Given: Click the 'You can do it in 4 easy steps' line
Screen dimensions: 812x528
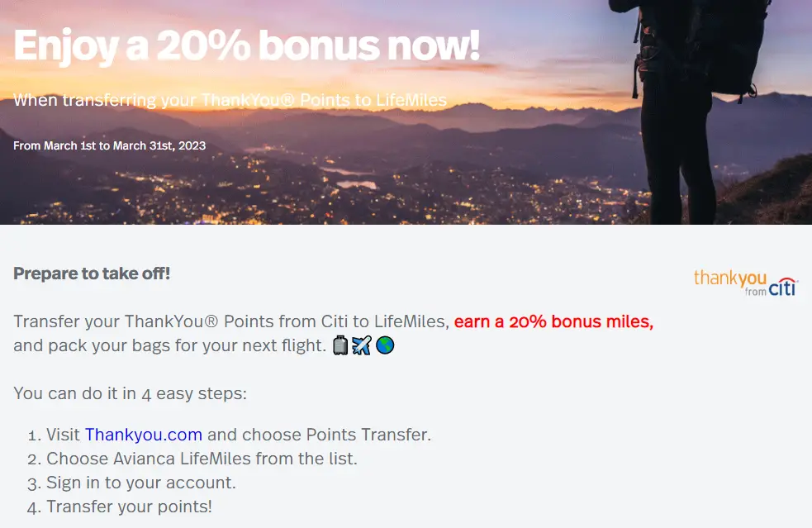Looking at the screenshot, I should [130, 393].
